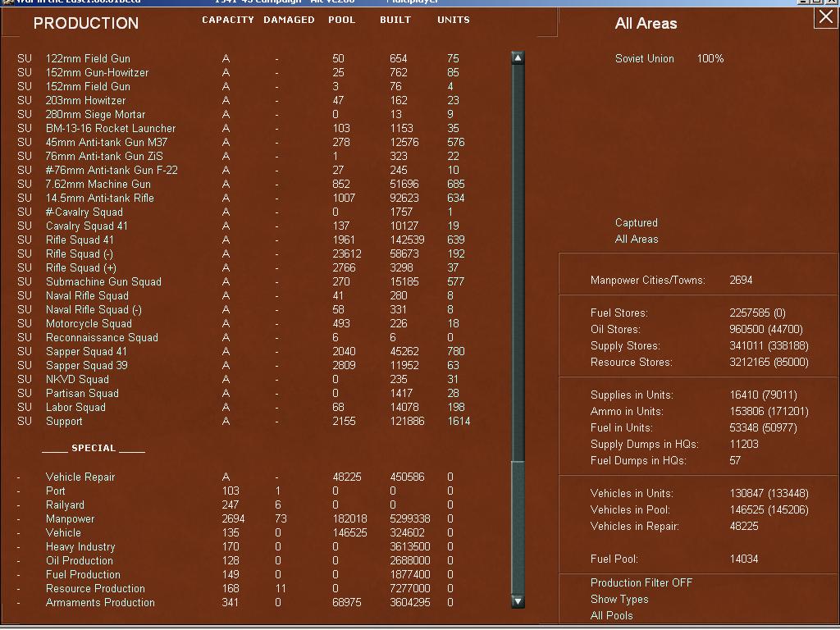Viewport: 840px width, 630px height.
Task: Click Fuel Production row
Action: (x=235, y=573)
